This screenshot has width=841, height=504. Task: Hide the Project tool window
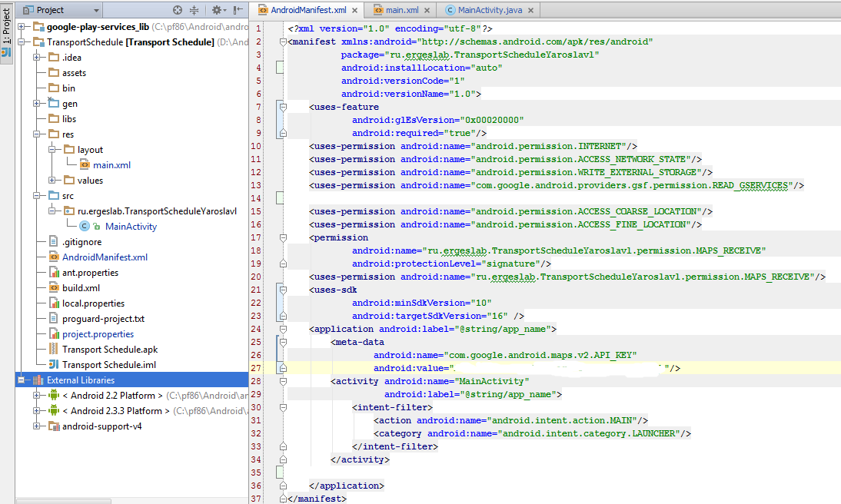pos(237,10)
